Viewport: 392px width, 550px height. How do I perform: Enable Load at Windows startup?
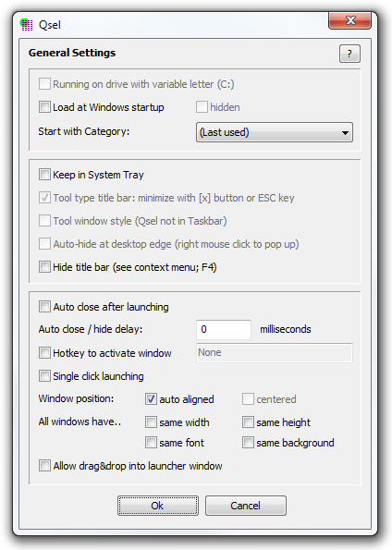pos(44,106)
